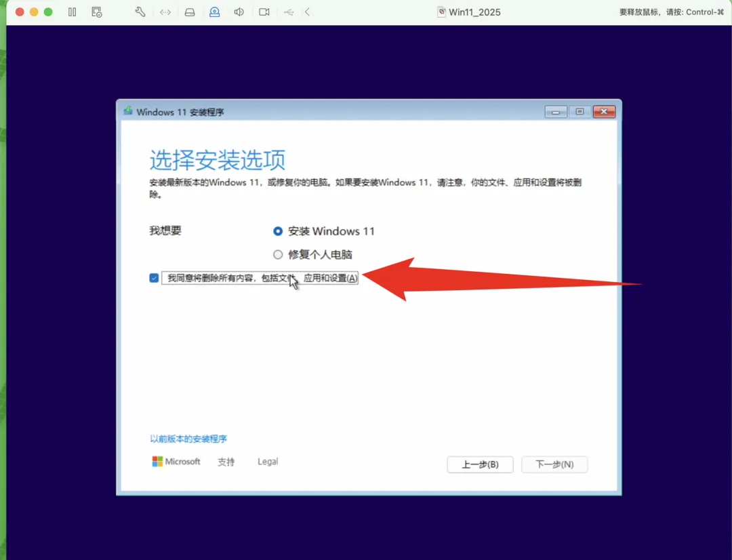The image size is (732, 560).
Task: Go back with the 上一步(B) button
Action: tap(480, 464)
